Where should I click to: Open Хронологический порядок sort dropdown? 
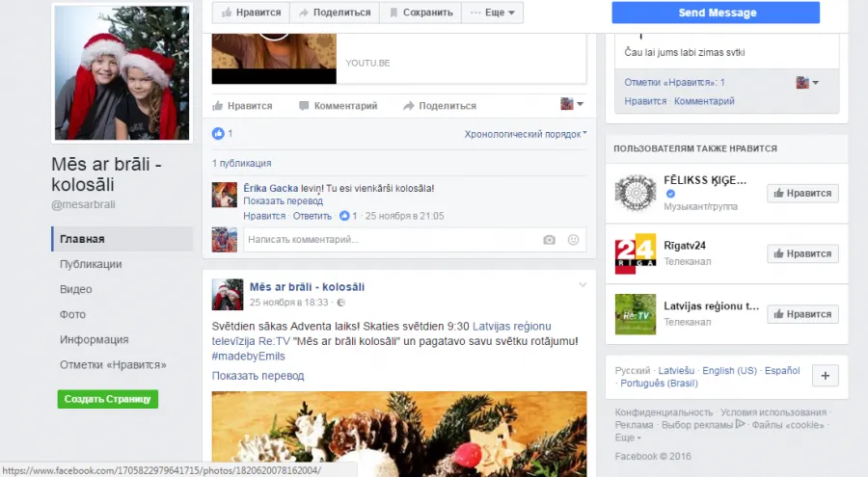coord(526,134)
